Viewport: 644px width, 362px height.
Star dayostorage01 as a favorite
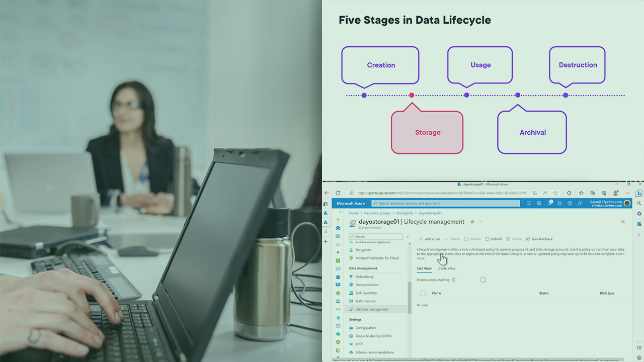tap(472, 221)
